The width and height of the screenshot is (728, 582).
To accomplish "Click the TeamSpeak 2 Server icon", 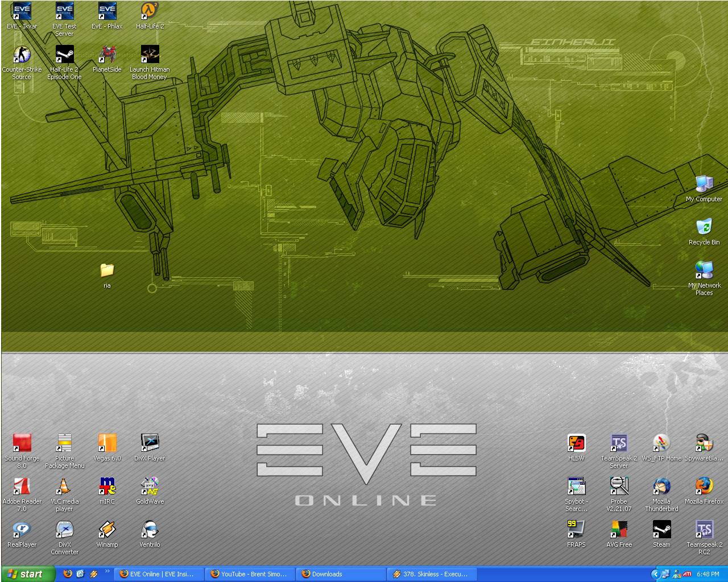I will click(x=619, y=451).
